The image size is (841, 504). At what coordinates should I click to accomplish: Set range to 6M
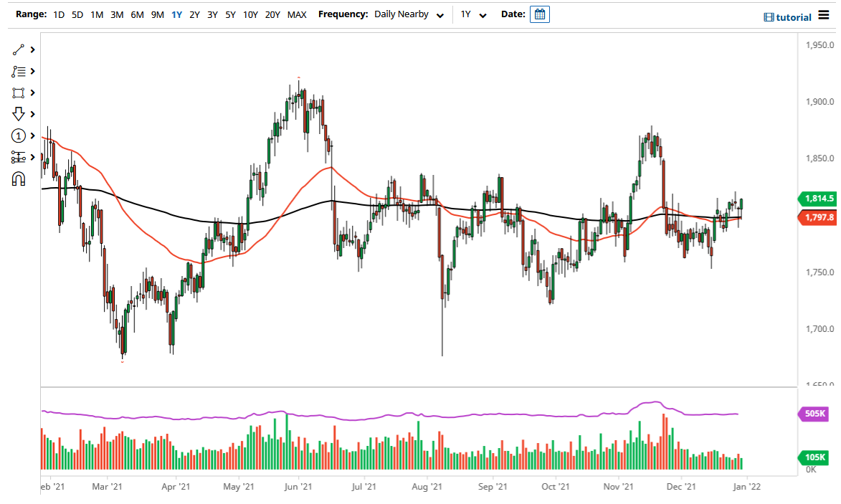[138, 14]
